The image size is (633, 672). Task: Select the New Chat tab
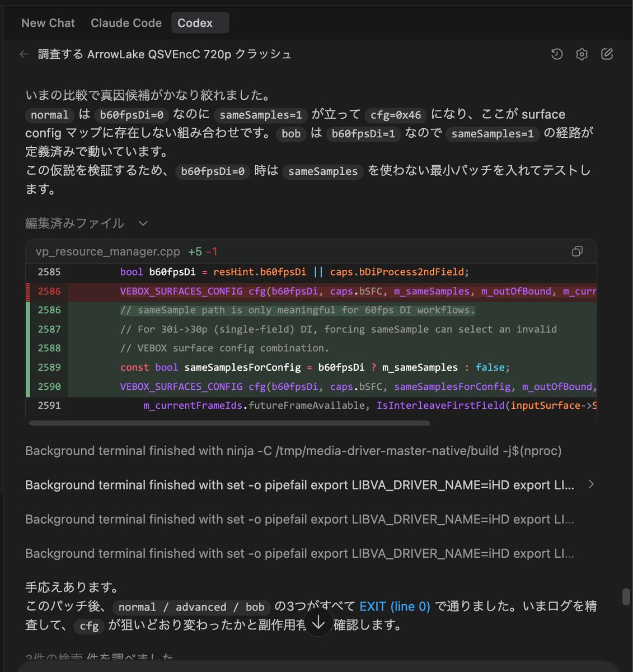click(x=48, y=22)
